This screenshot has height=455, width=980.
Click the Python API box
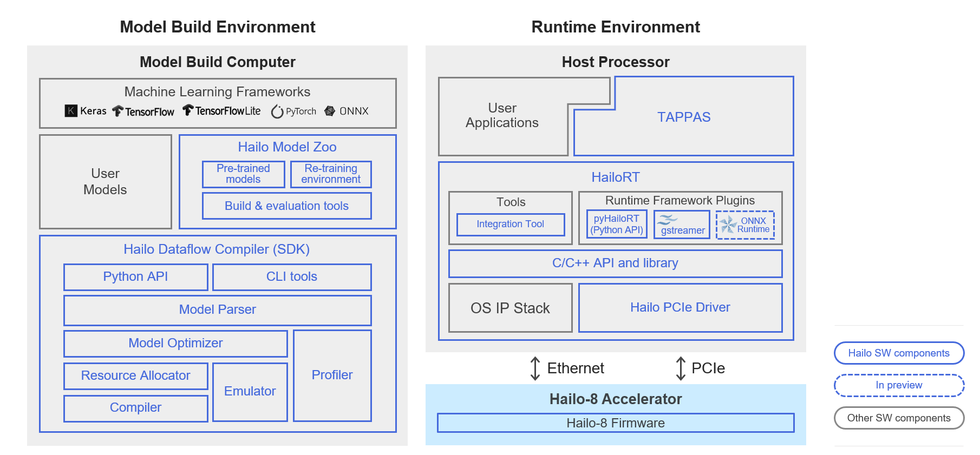(136, 277)
